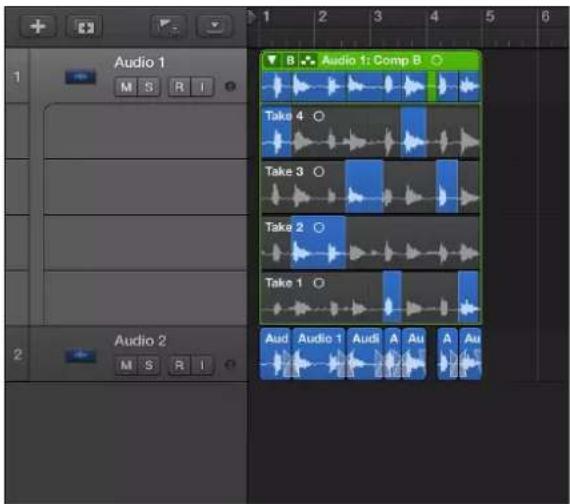Click the Take 3 circle icon

pos(319,172)
